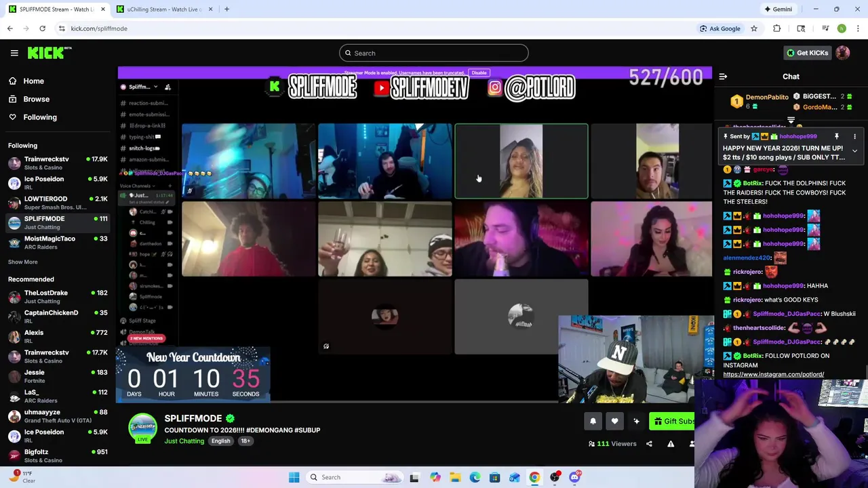Image resolution: width=868 pixels, height=488 pixels.
Task: Open Jessie recommended channel
Action: pyautogui.click(x=58, y=376)
